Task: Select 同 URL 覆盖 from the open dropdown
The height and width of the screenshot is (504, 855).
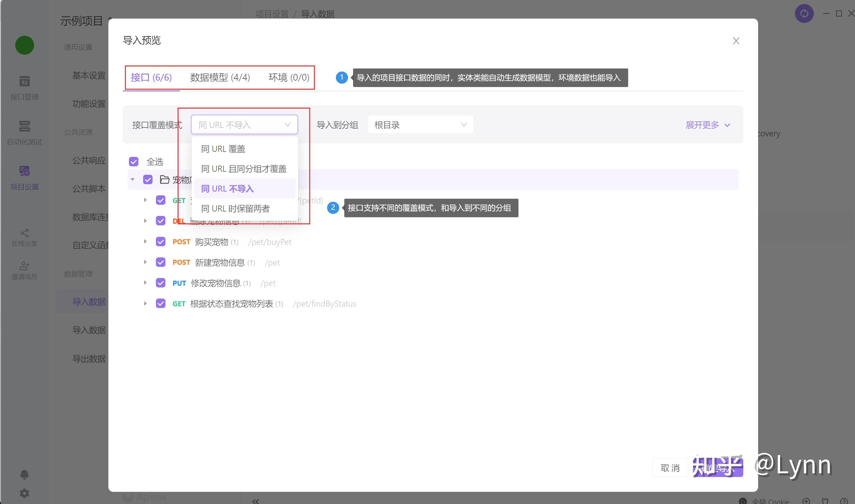Action: [223, 148]
